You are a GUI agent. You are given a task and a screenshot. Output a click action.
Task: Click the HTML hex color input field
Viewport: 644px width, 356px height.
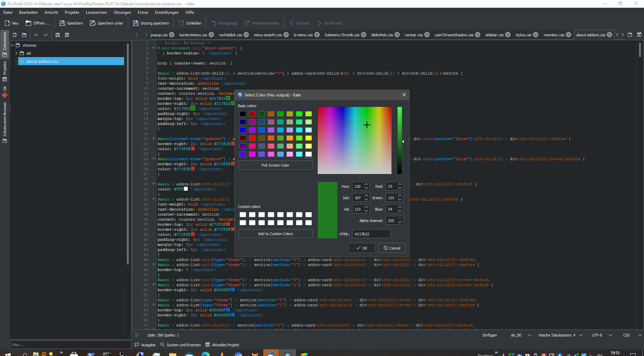[x=371, y=234]
